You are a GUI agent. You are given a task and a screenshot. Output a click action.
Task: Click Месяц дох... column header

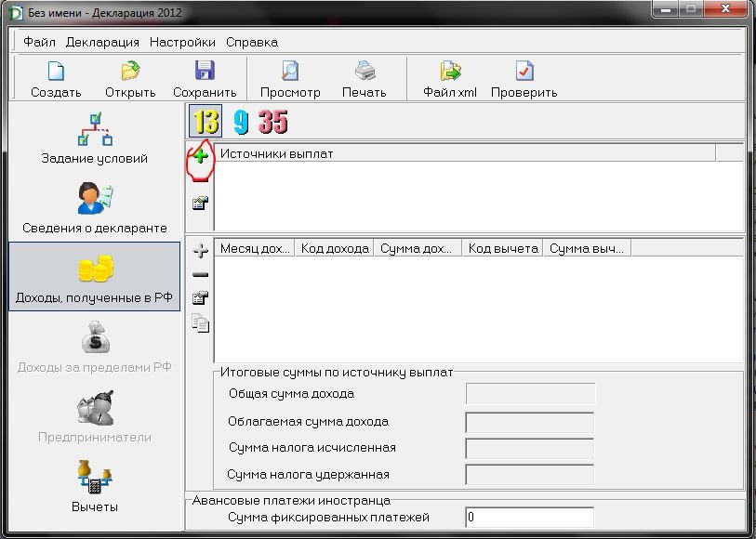click(x=254, y=248)
